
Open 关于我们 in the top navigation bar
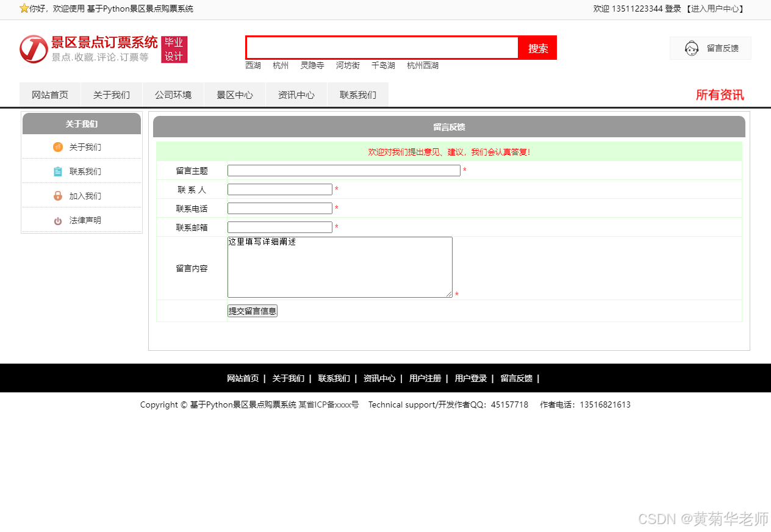[x=112, y=95]
